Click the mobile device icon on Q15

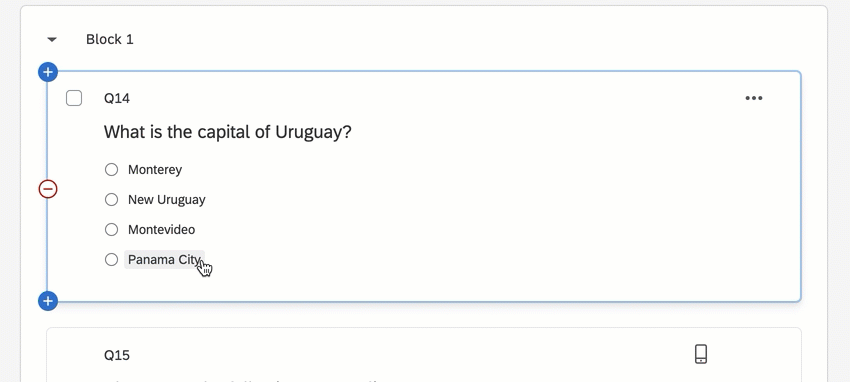point(701,354)
